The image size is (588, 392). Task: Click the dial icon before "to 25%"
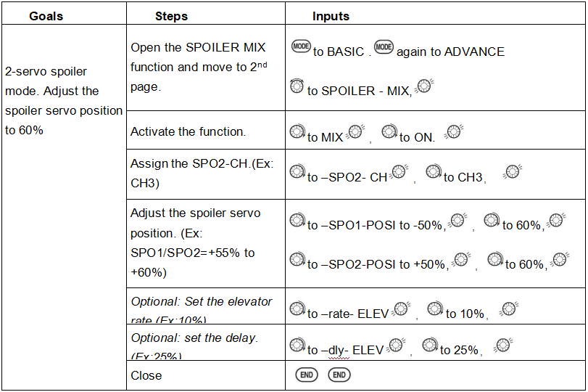(430, 346)
